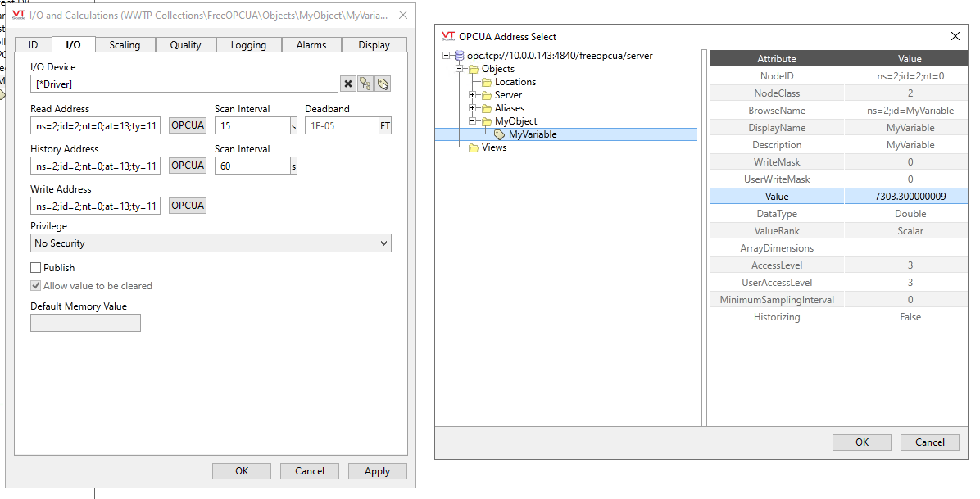Click Apply in I/O and Calculations dialog
Viewport: 980px width, 499px height.
377,471
